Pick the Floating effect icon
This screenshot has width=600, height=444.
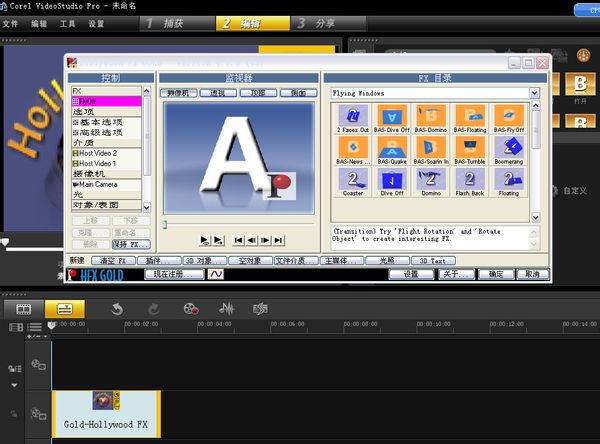pyautogui.click(x=509, y=182)
